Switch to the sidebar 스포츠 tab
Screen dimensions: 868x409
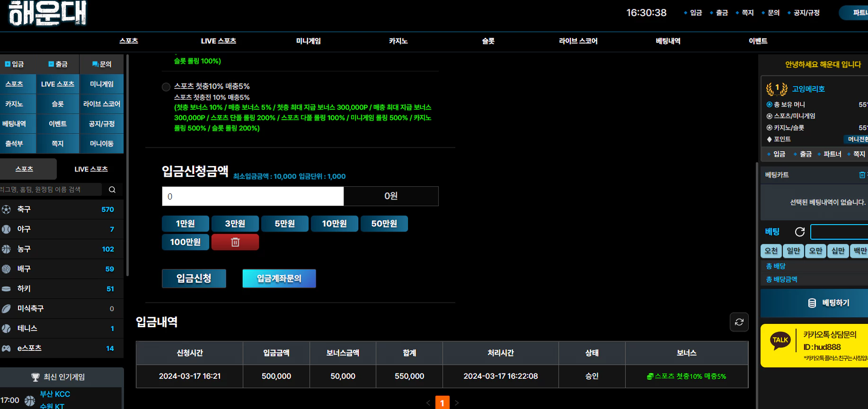coord(28,169)
